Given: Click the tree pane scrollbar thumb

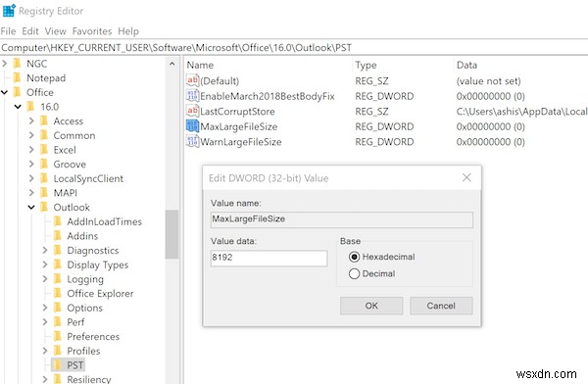Looking at the screenshot, I should (171, 234).
